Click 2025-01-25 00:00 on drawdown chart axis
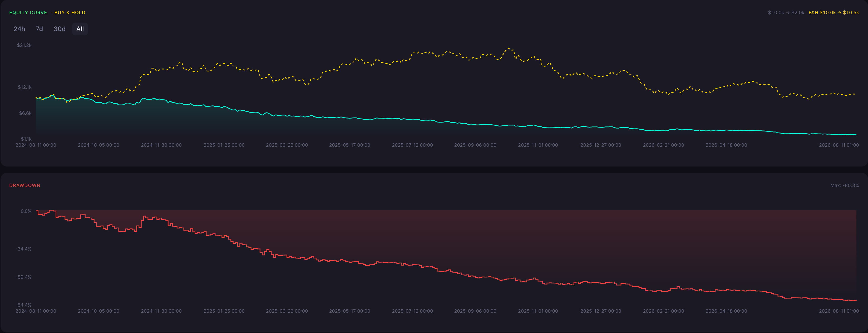The image size is (868, 333). 224,311
